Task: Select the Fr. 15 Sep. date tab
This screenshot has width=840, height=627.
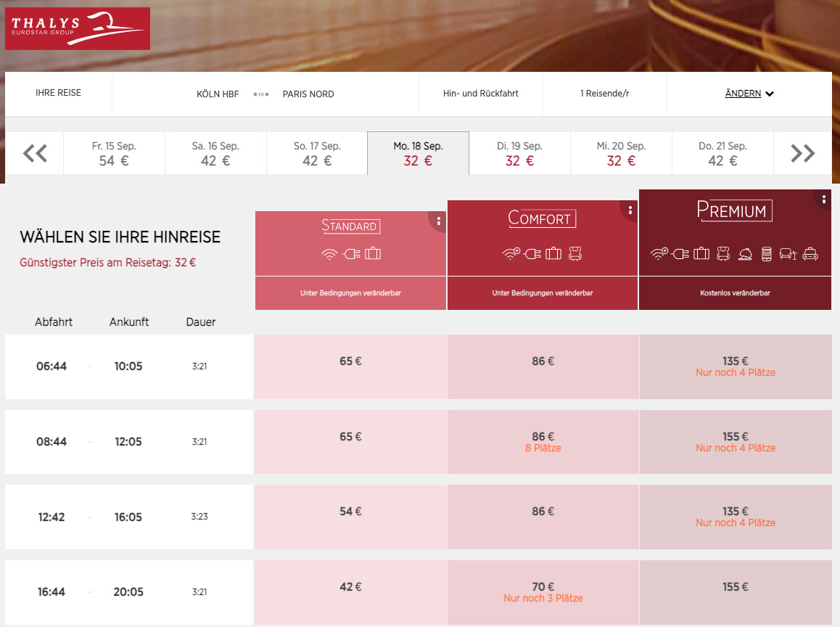Action: tap(113, 152)
